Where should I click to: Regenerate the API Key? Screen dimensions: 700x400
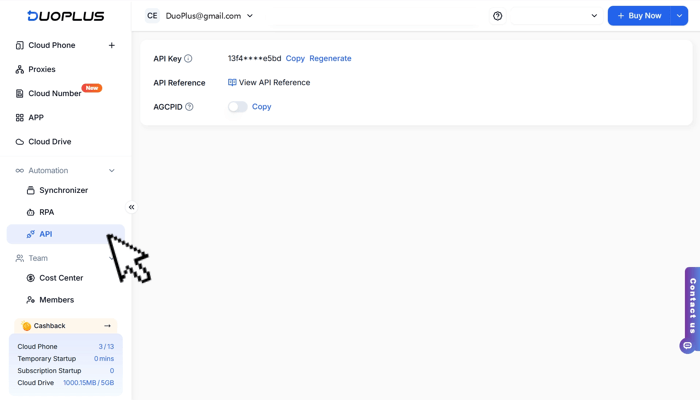tap(330, 59)
